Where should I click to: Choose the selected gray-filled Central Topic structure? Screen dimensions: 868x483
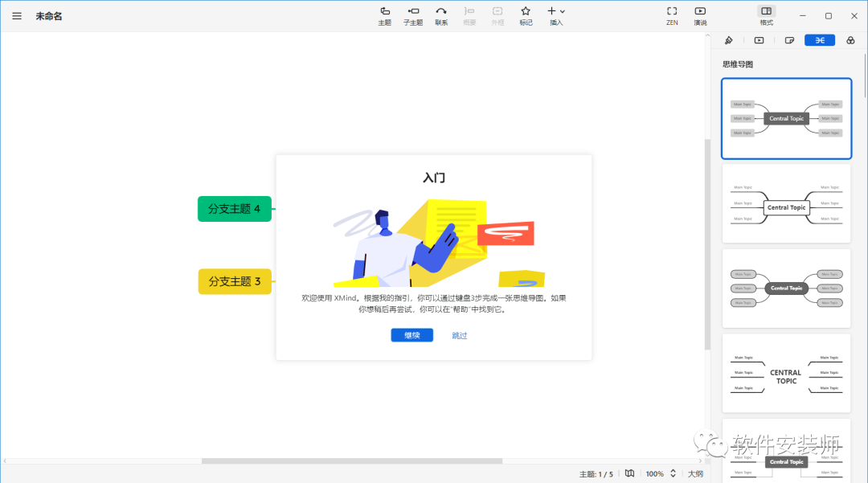pyautogui.click(x=787, y=118)
